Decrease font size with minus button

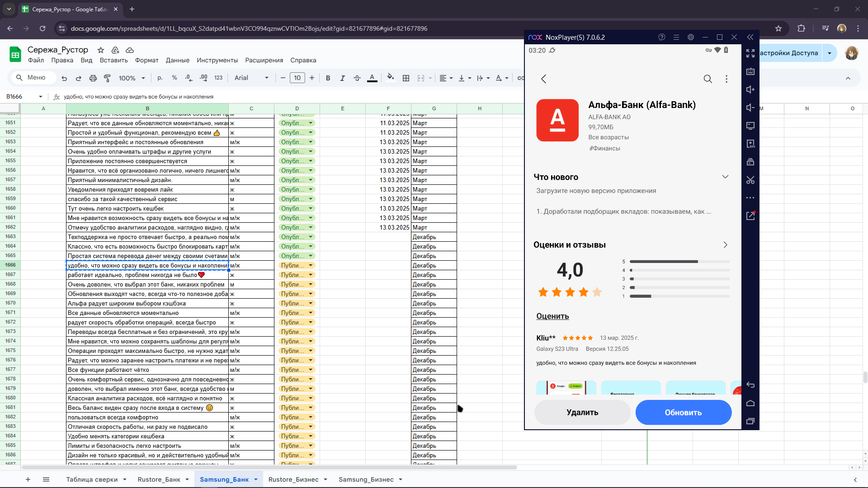tap(283, 78)
